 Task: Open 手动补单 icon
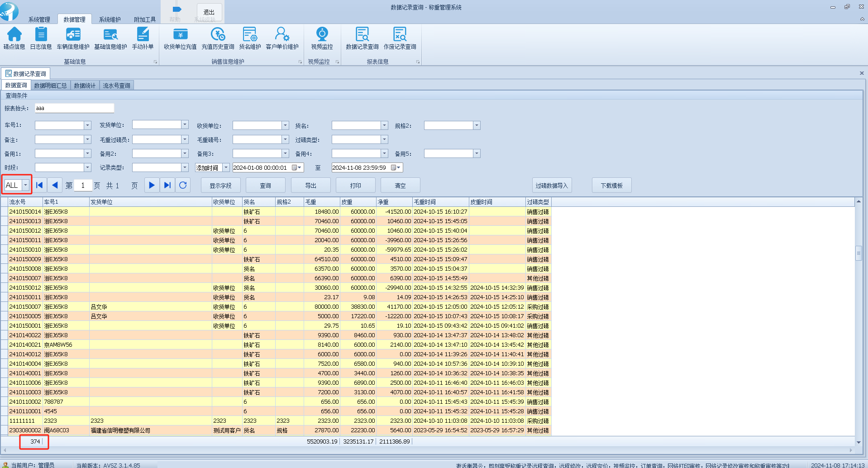click(143, 38)
